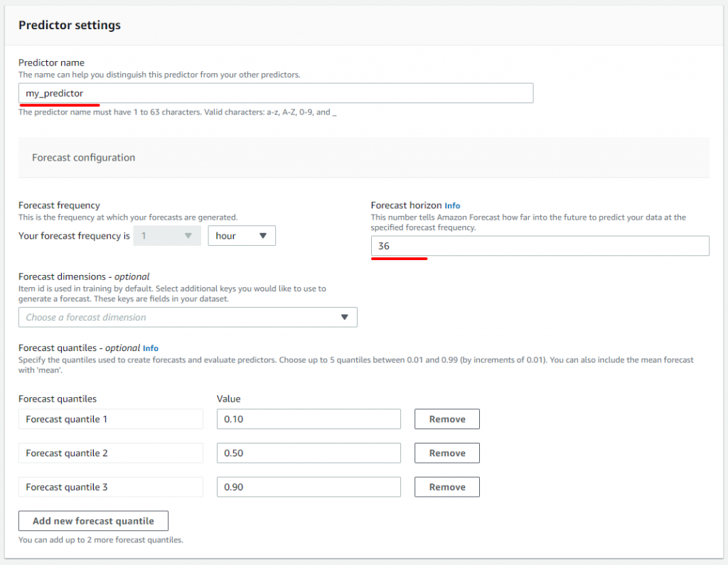
Task: Open the forecast frequency number dropdown
Action: (167, 236)
